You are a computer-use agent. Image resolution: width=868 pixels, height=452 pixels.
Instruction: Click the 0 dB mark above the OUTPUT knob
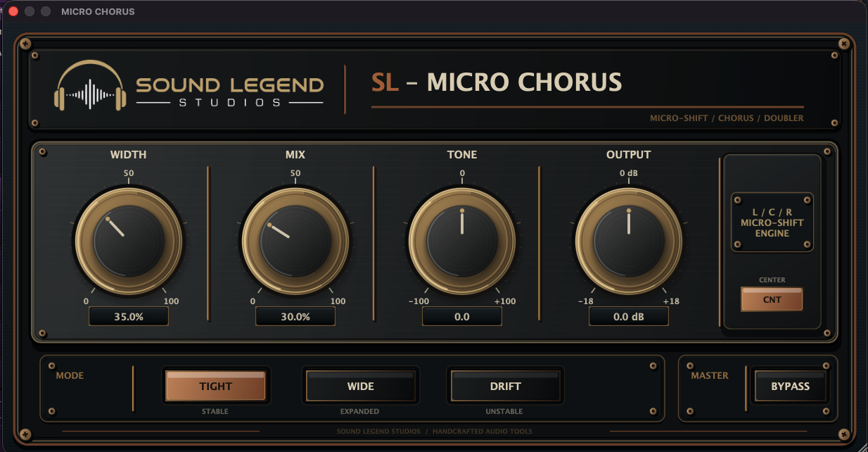tap(629, 173)
